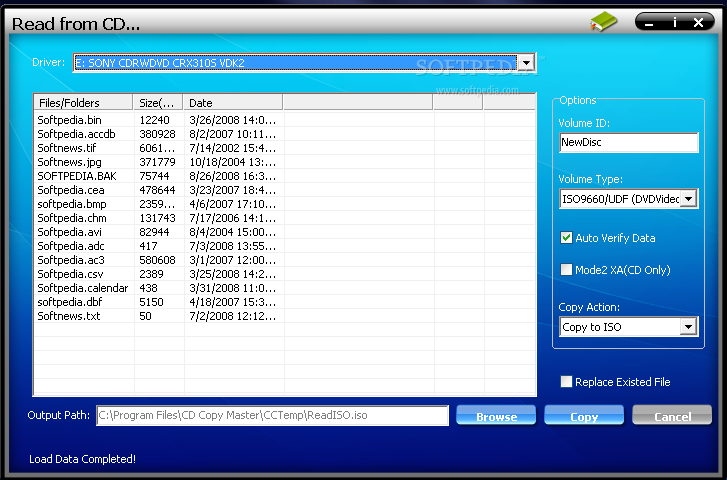Click date cell 7/2/2008 12:12
This screenshot has height=480, width=727.
click(232, 316)
